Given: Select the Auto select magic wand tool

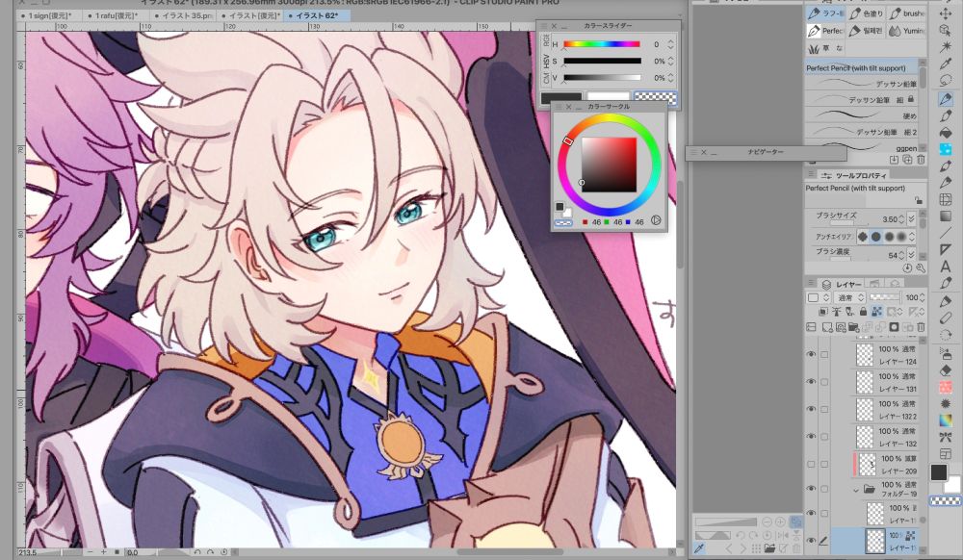Looking at the screenshot, I should pos(946,46).
